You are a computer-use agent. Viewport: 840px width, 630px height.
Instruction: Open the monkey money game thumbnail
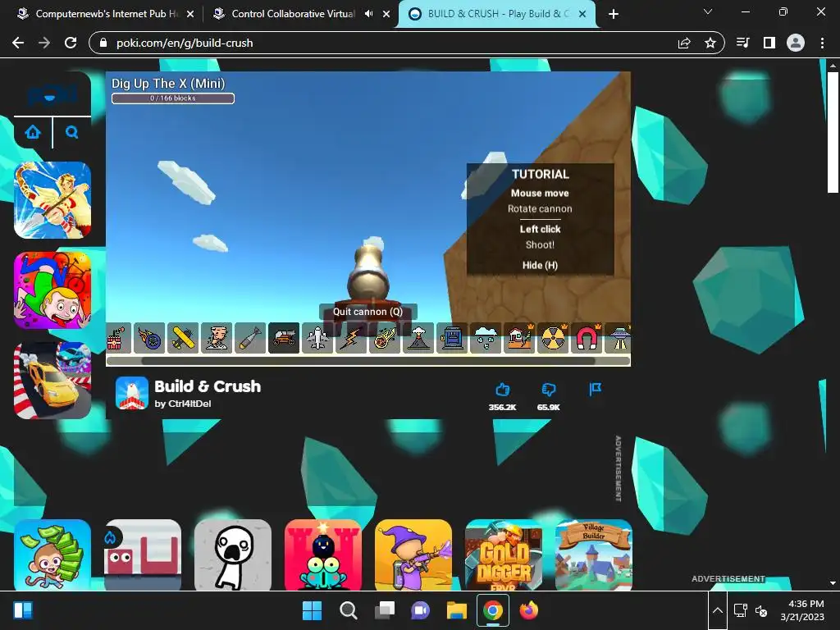52,555
